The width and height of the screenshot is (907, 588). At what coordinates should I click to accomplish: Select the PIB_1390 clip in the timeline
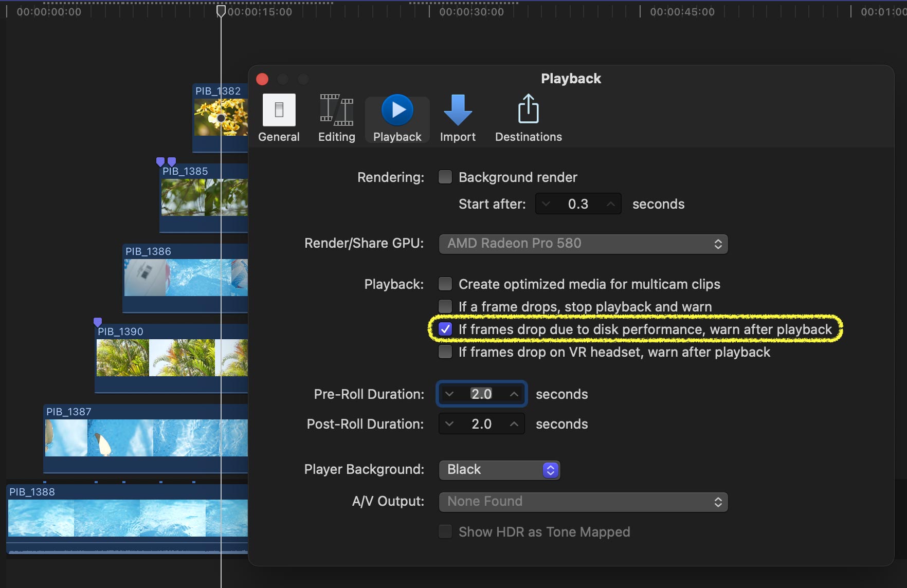tap(172, 358)
